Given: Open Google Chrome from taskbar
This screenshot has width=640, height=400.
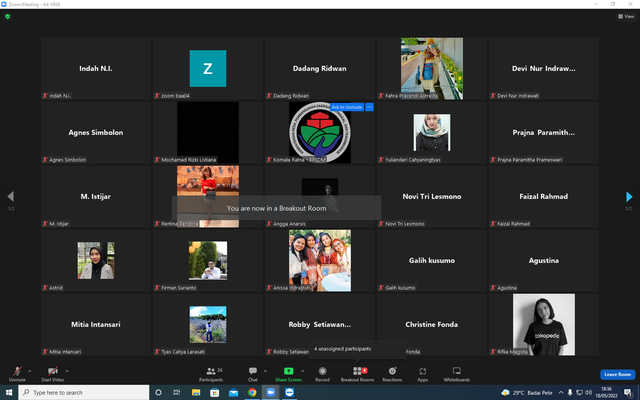Looking at the screenshot, I should coord(252,393).
